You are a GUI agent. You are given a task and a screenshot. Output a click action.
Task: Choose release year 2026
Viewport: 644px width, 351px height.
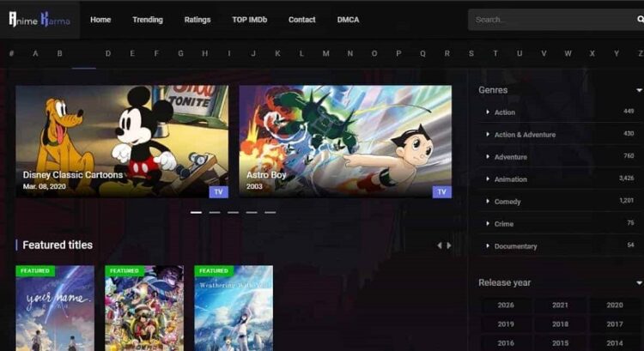pos(506,305)
